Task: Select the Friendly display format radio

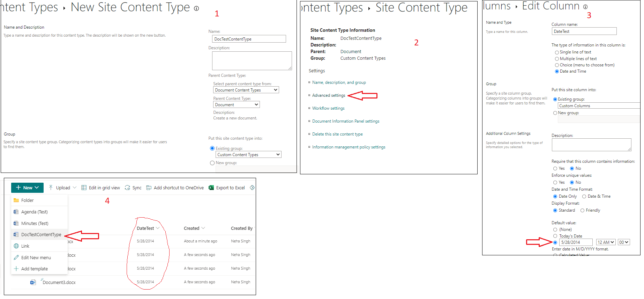Action: tap(582, 210)
